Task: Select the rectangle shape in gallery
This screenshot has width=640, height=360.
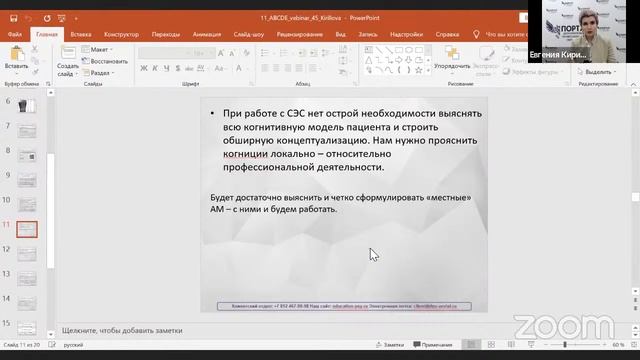Action: pos(399,50)
